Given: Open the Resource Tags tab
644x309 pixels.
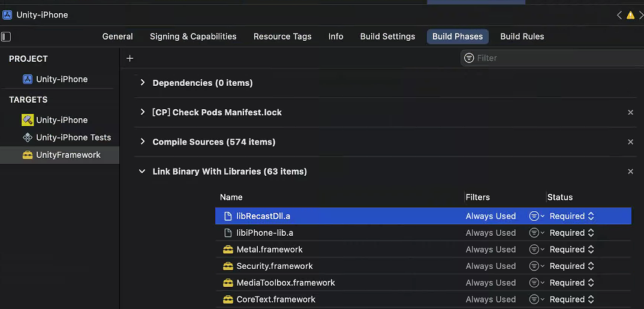Looking at the screenshot, I should pyautogui.click(x=282, y=37).
